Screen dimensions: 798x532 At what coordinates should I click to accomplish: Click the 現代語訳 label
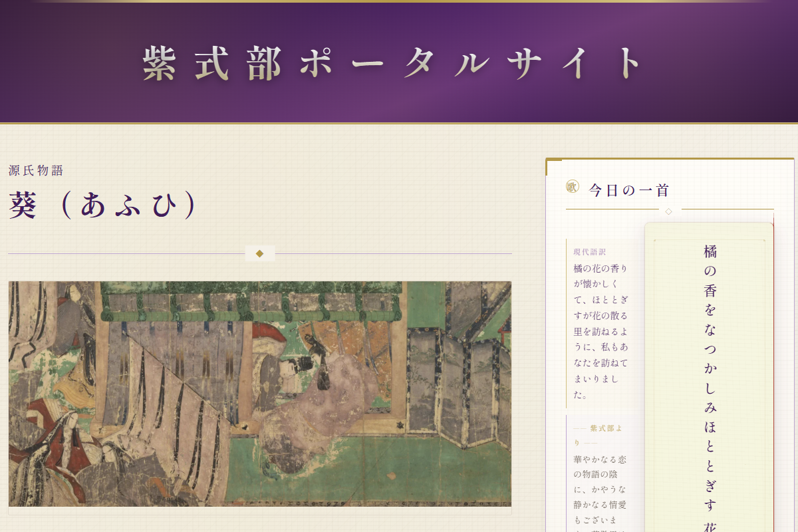(x=590, y=252)
